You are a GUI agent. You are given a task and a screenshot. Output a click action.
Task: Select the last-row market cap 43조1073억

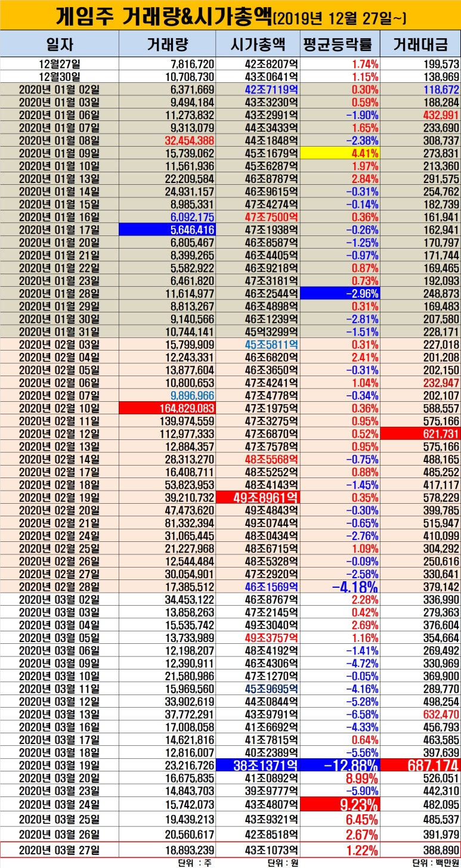tap(271, 851)
